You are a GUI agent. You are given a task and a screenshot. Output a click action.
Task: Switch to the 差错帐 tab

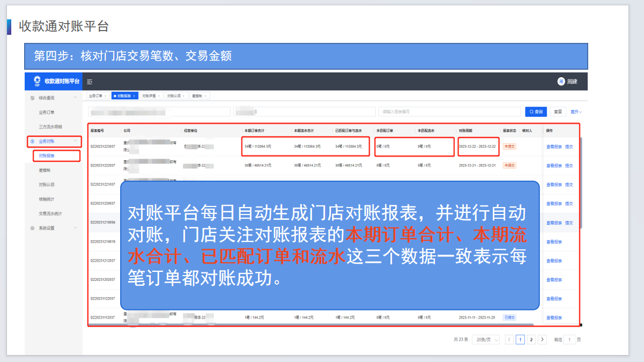[x=199, y=96]
